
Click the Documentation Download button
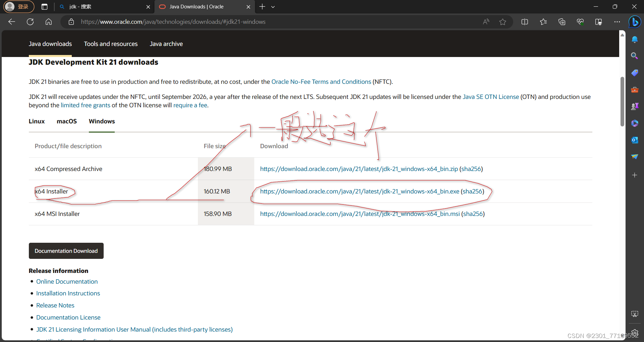coord(66,251)
